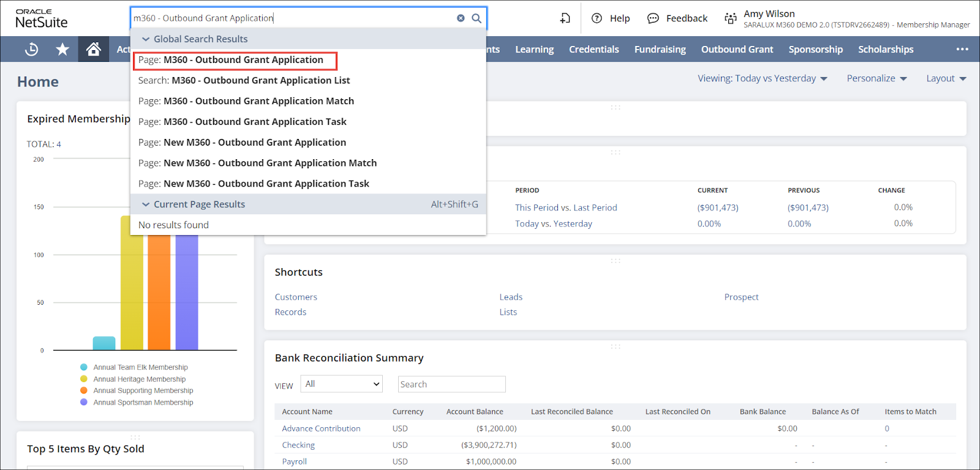Image resolution: width=980 pixels, height=470 pixels.
Task: Click the search magnifier icon
Action: click(477, 18)
